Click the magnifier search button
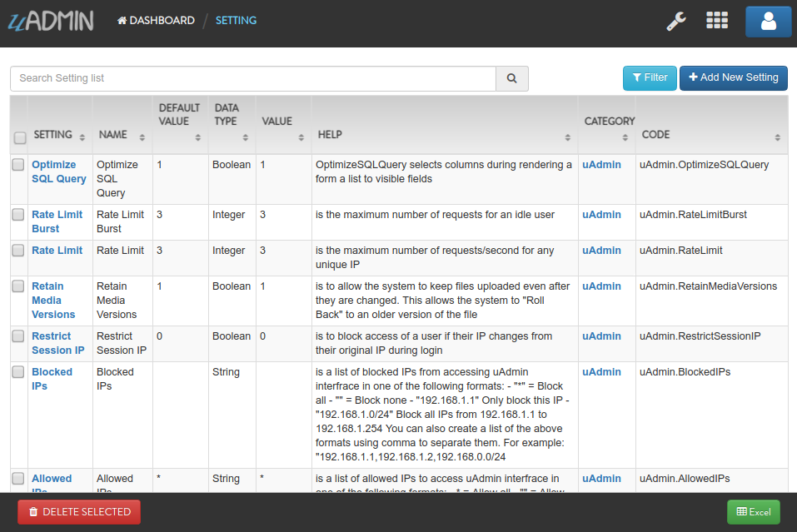The width and height of the screenshot is (797, 532). 512,78
